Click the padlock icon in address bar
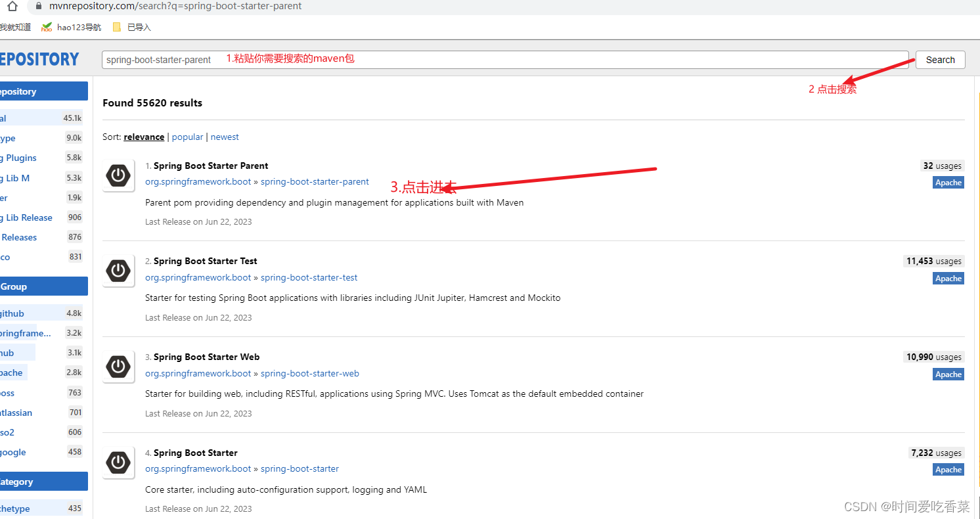 [x=38, y=6]
